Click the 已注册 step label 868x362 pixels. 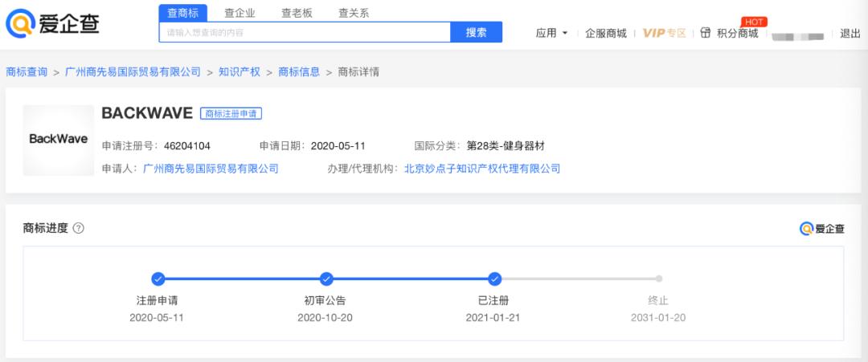click(493, 301)
